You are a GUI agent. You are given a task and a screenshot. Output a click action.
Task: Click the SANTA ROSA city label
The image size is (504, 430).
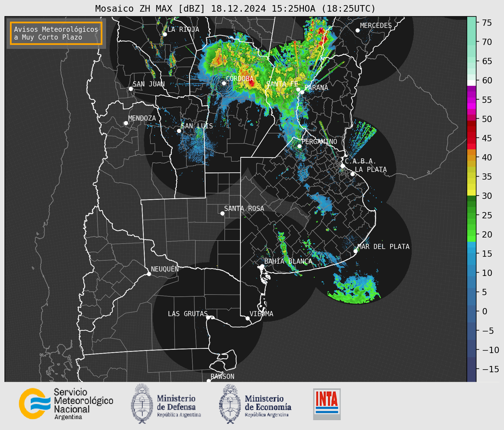244,208
